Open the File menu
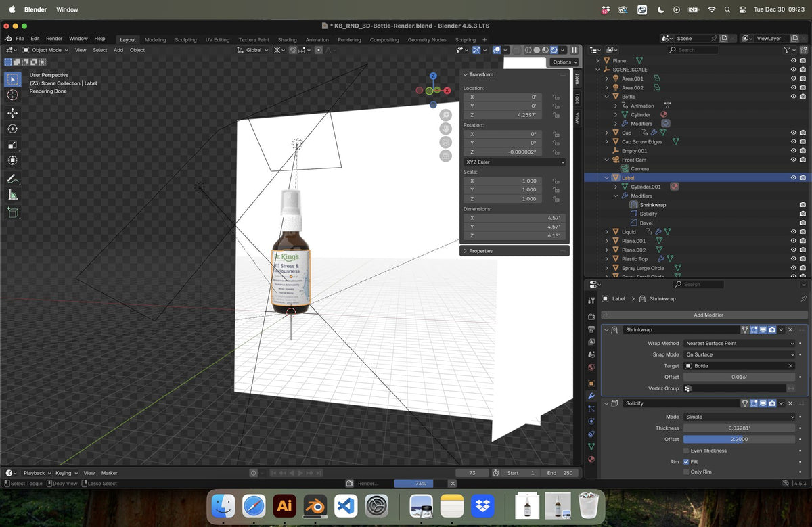812x527 pixels. (x=20, y=39)
